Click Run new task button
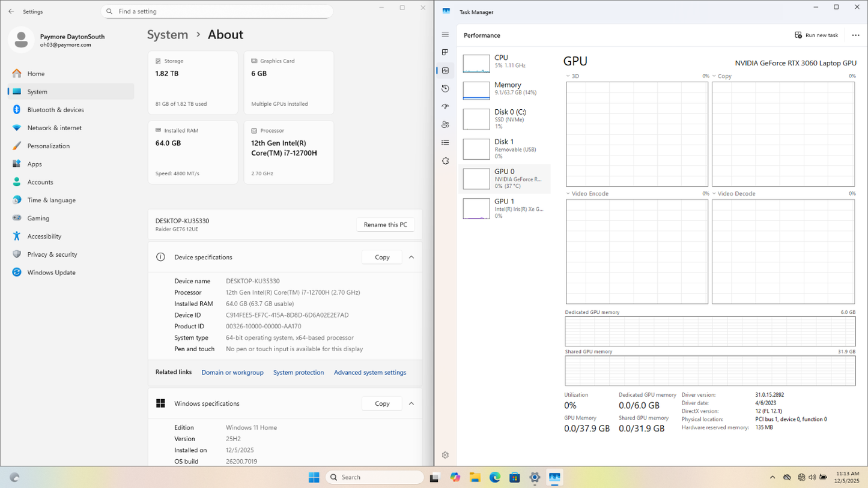Viewport: 868px width, 488px height. point(816,35)
